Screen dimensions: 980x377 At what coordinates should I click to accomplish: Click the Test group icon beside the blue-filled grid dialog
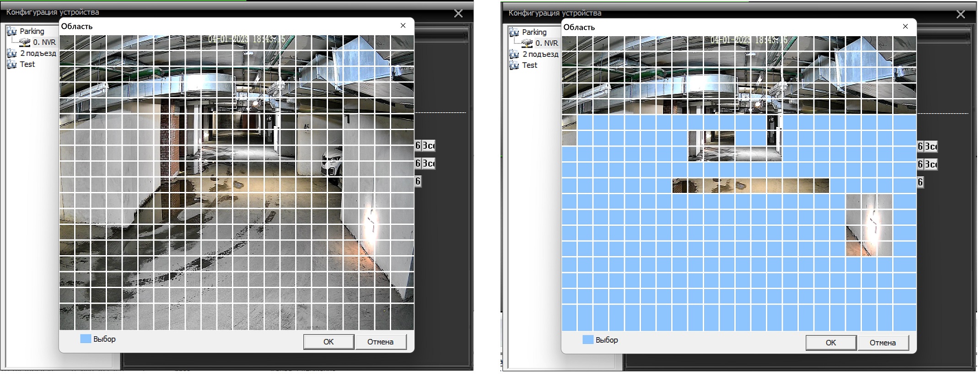[x=514, y=65]
